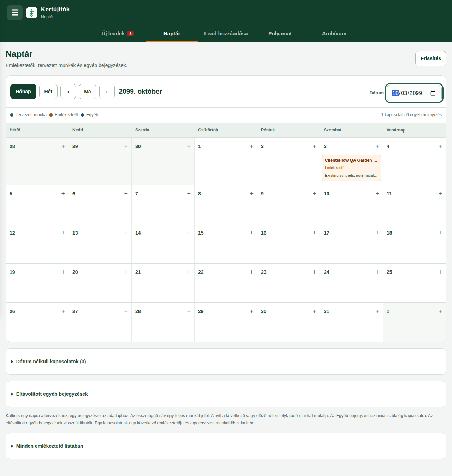
Task: Click plus icon for October 27
Action: (x=126, y=311)
